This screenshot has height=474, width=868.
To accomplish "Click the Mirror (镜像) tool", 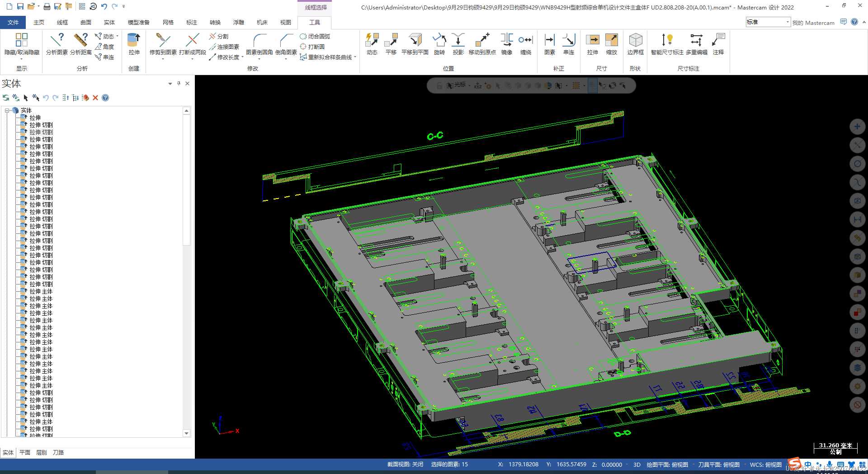I will tap(507, 44).
